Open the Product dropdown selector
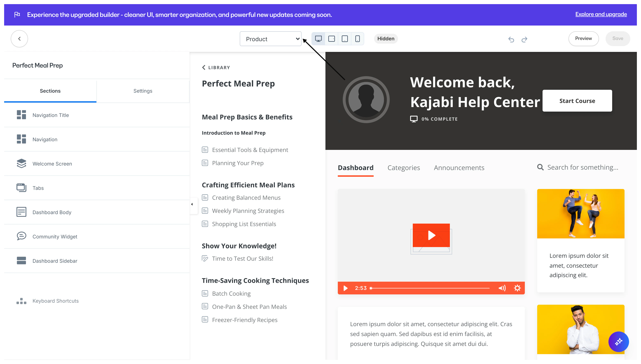This screenshot has width=641, height=364. pos(270,39)
